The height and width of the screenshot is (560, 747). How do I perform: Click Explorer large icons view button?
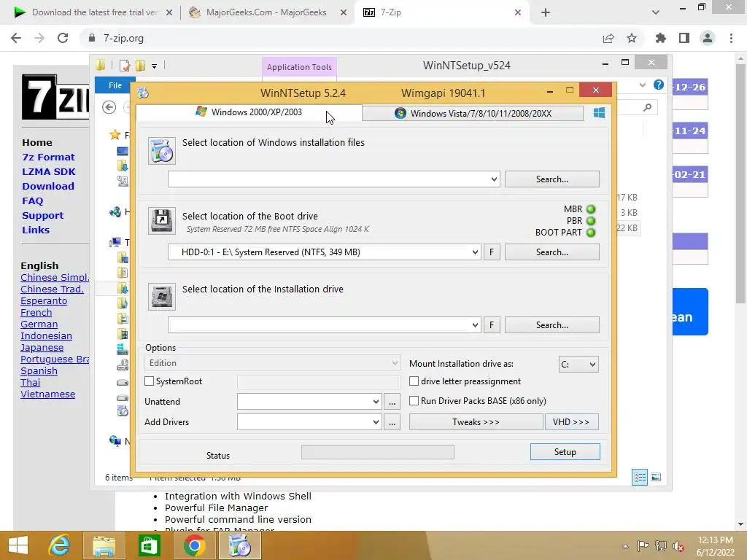tap(656, 477)
